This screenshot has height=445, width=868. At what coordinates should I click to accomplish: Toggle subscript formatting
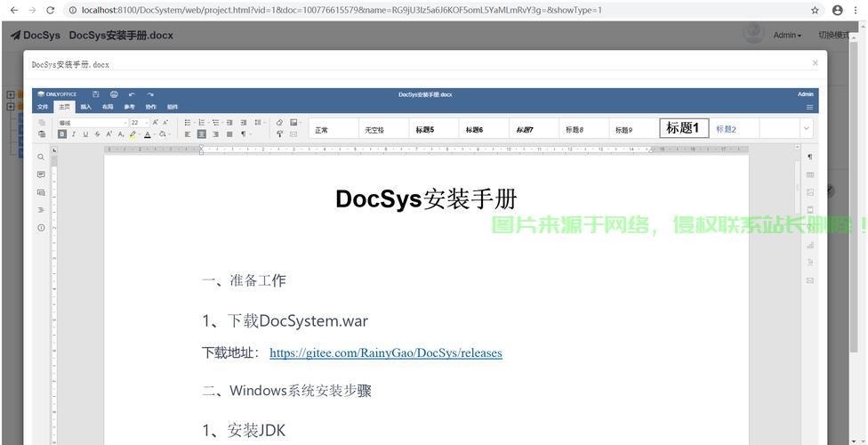coord(121,134)
